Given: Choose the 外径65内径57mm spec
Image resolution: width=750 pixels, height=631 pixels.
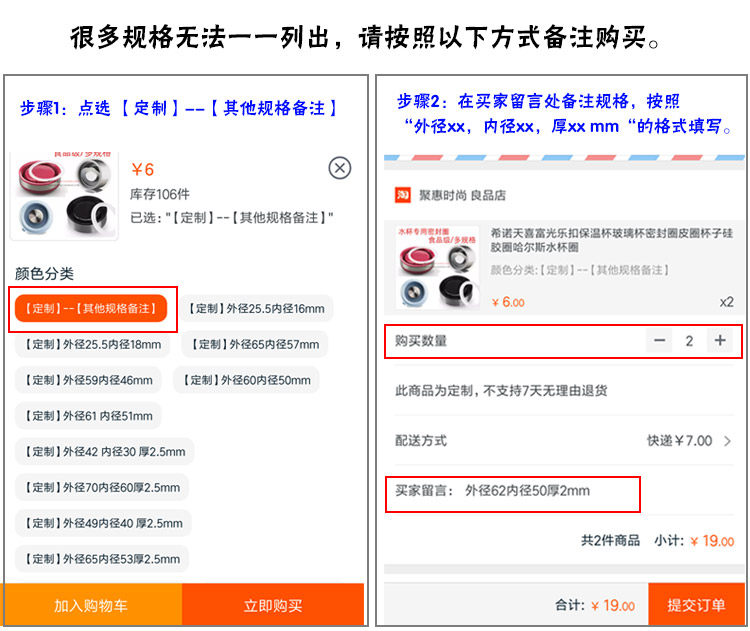Looking at the screenshot, I should (255, 344).
